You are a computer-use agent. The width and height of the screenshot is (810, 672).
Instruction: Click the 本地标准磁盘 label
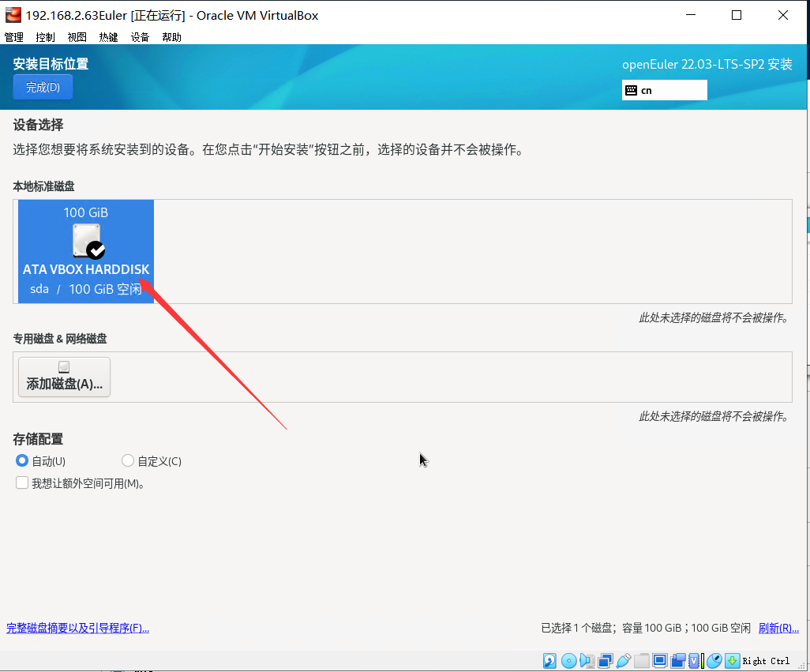pos(44,186)
